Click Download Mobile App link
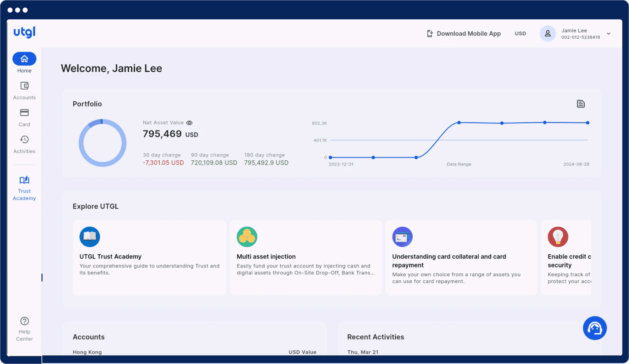The image size is (629, 364). (x=464, y=34)
